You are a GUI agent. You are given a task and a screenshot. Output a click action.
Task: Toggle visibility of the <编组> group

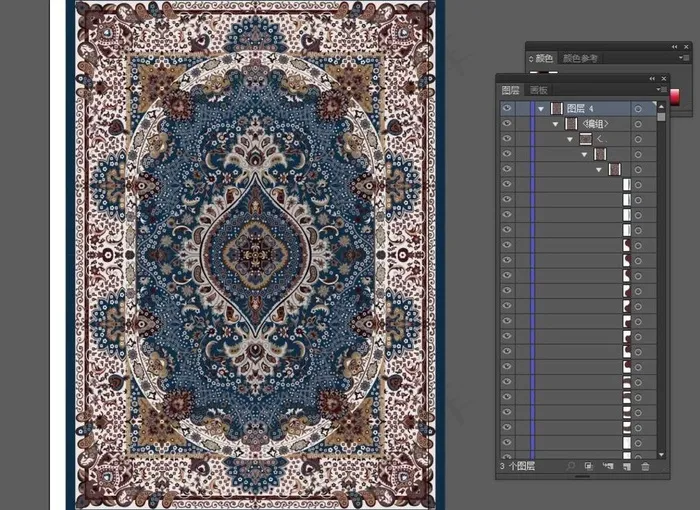tap(507, 124)
